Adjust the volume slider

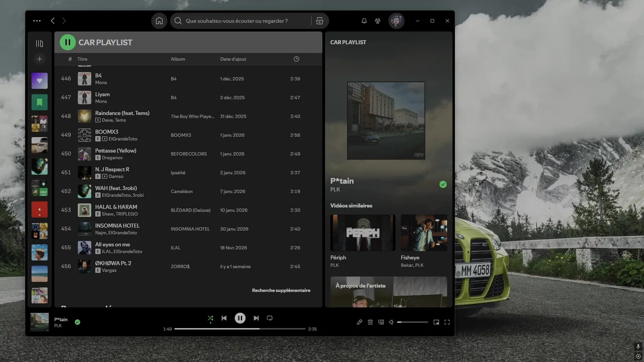413,322
